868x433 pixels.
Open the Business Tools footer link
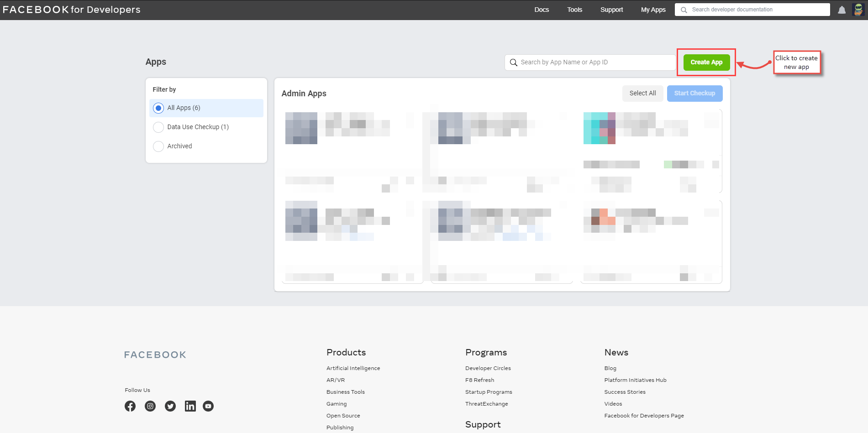point(346,392)
